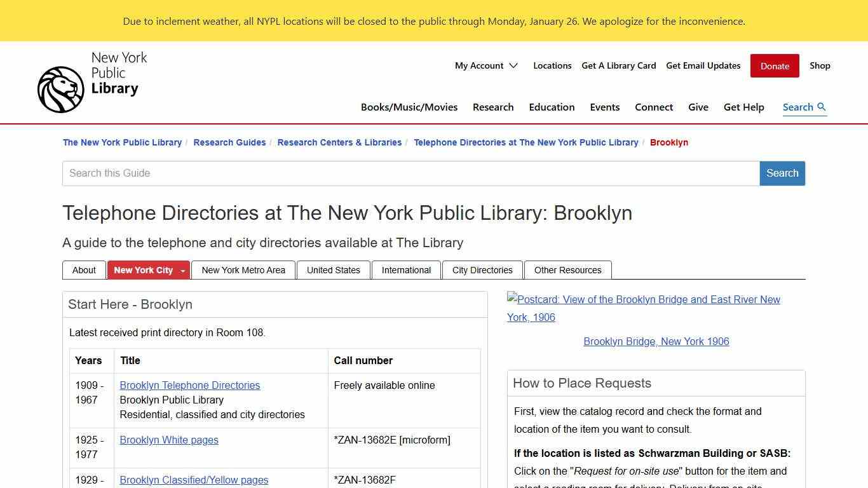Open the Events menu item
The image size is (868, 488).
pyautogui.click(x=604, y=107)
